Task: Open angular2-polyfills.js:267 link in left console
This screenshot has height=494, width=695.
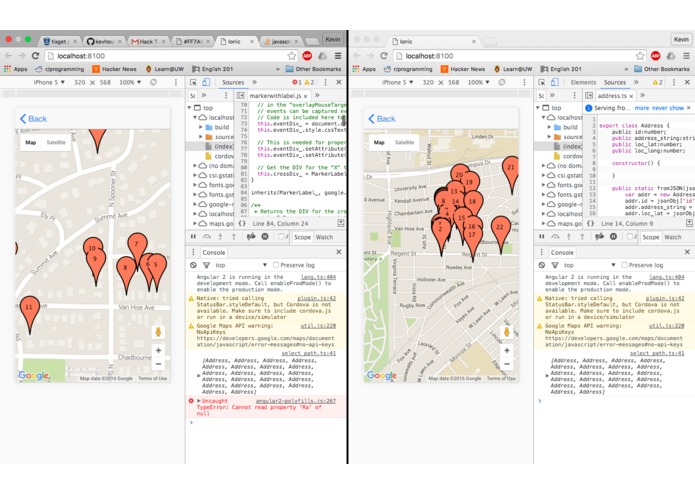Action: [296, 401]
